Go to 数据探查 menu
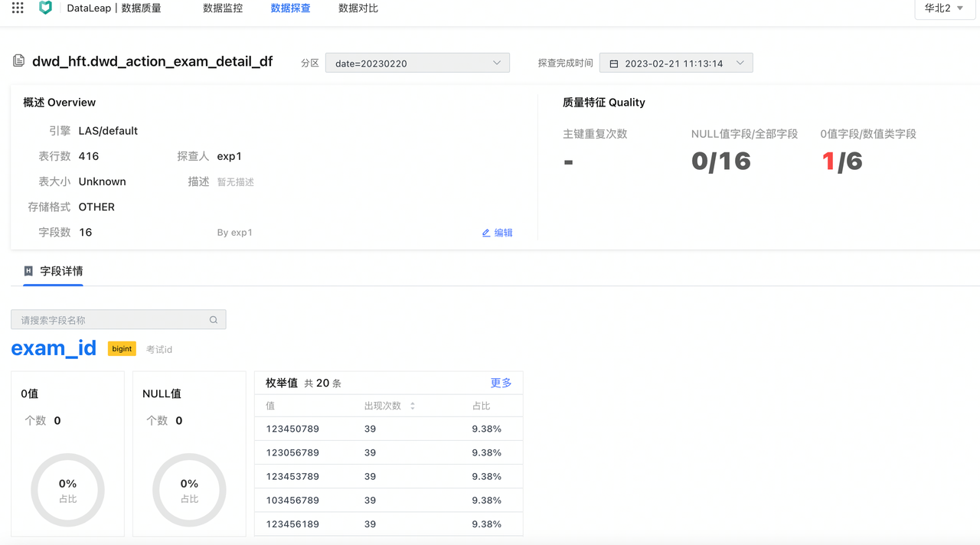The width and height of the screenshot is (980, 545). [291, 8]
